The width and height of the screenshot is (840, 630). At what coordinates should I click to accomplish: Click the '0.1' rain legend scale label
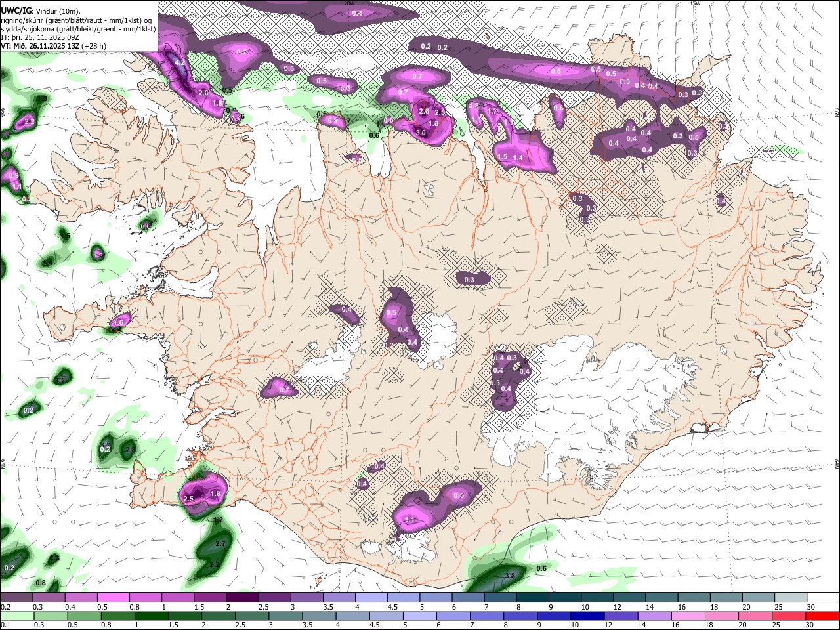pyautogui.click(x=5, y=625)
